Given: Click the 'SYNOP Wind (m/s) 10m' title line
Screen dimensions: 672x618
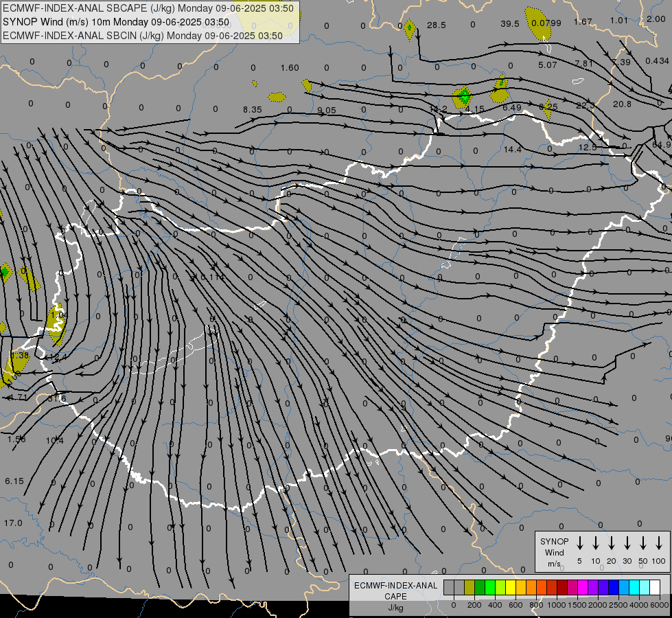Looking at the screenshot, I should point(116,22).
